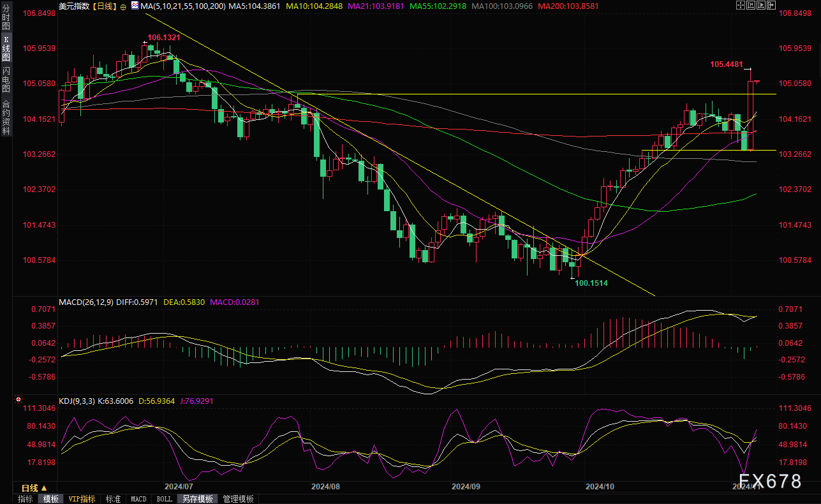Switch to 分时图 view in sidebar
The height and width of the screenshot is (504, 821).
(6, 18)
